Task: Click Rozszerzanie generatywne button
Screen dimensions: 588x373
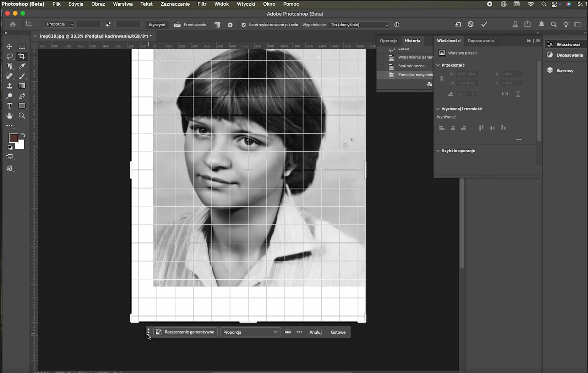Action: click(185, 332)
